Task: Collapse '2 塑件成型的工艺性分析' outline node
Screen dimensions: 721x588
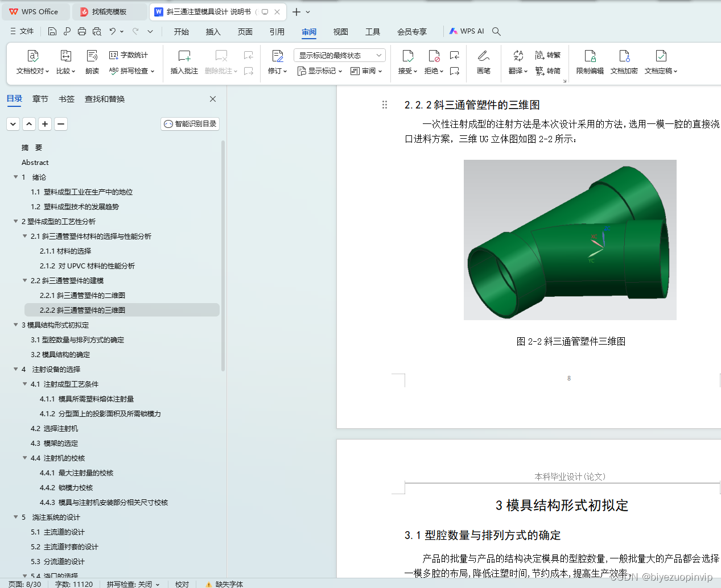Action: coord(16,221)
